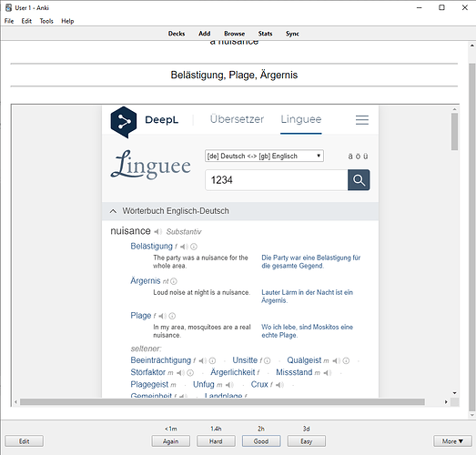Click the embedded page vertical scrollbar thumb

[454, 132]
